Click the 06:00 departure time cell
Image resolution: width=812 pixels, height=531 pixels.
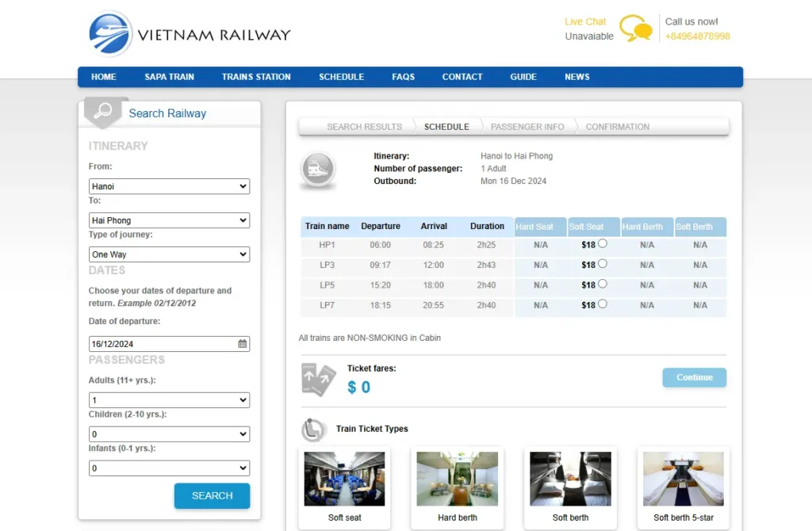380,245
